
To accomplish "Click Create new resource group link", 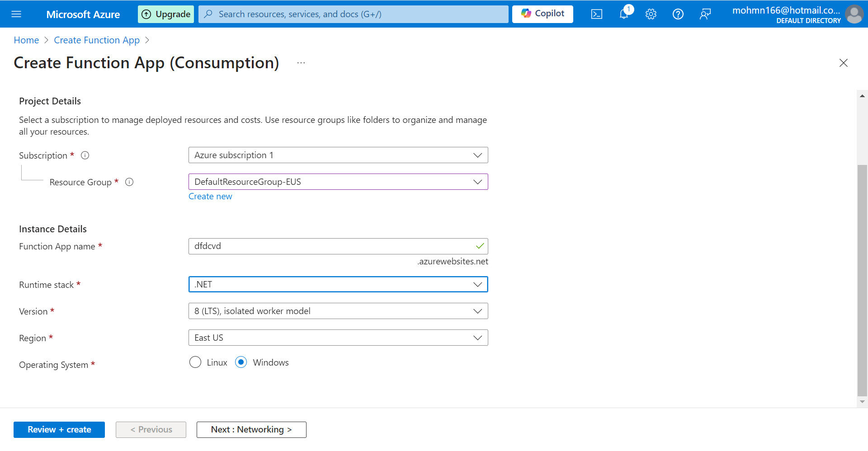I will pos(210,197).
